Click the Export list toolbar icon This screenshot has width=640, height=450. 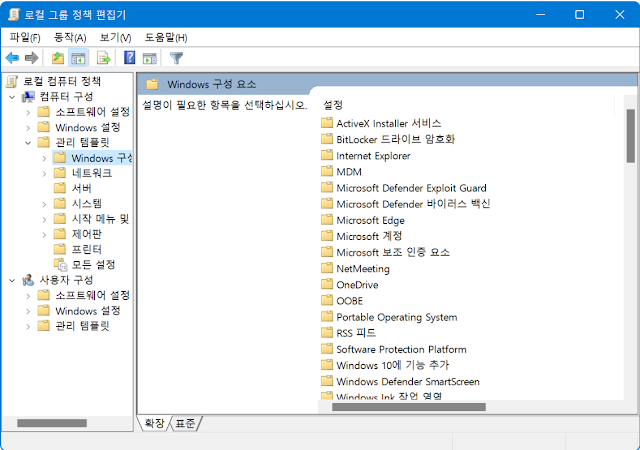(x=104, y=58)
